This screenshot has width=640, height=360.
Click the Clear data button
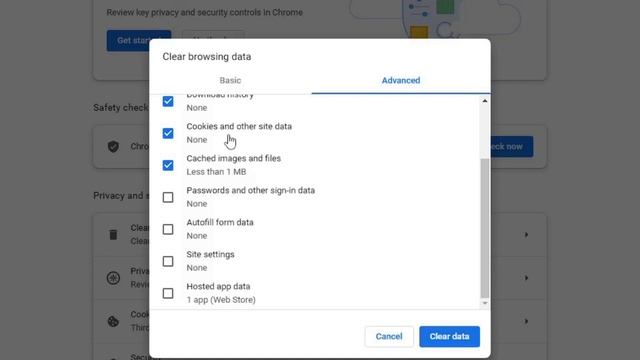tap(449, 336)
